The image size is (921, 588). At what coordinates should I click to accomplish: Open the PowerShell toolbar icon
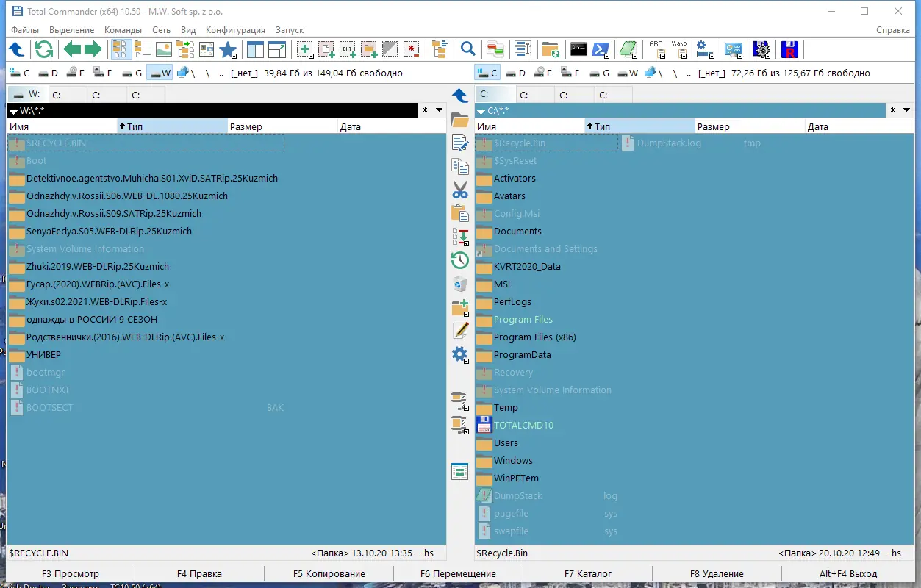tap(602, 49)
